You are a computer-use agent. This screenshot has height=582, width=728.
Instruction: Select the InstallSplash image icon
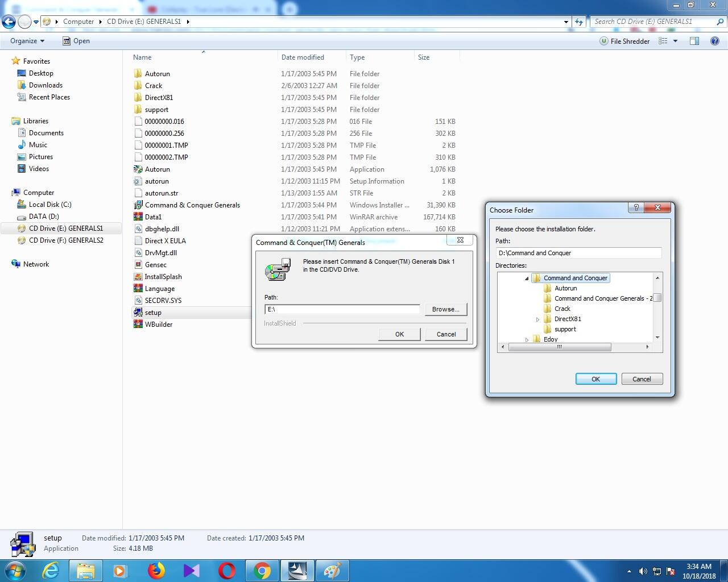(x=138, y=277)
